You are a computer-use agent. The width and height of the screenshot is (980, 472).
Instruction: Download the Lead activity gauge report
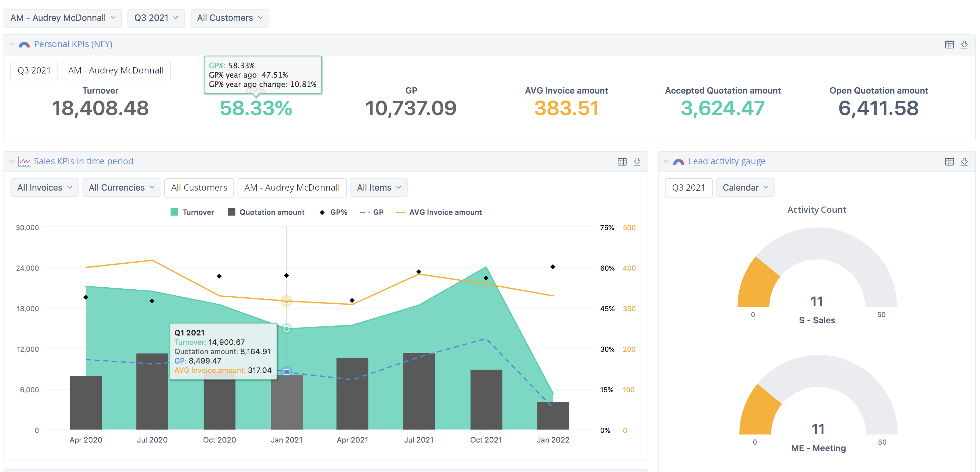point(964,162)
